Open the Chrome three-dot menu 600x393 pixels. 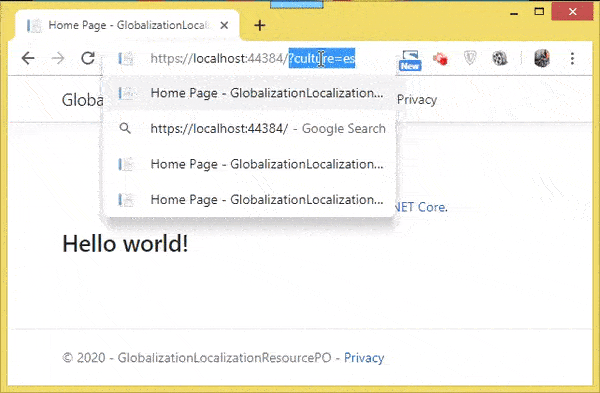[x=572, y=59]
